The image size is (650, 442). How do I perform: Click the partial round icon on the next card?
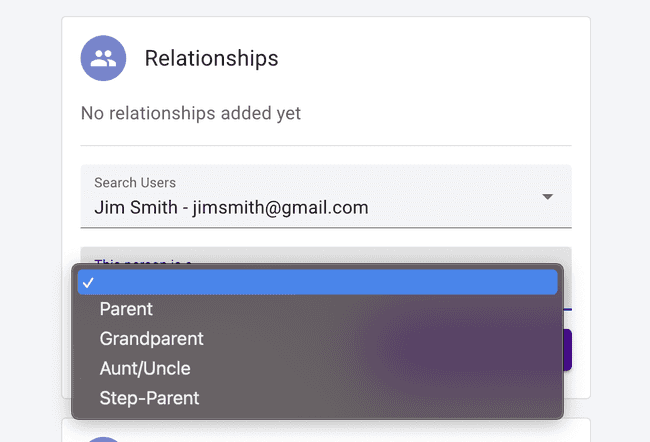[103, 437]
